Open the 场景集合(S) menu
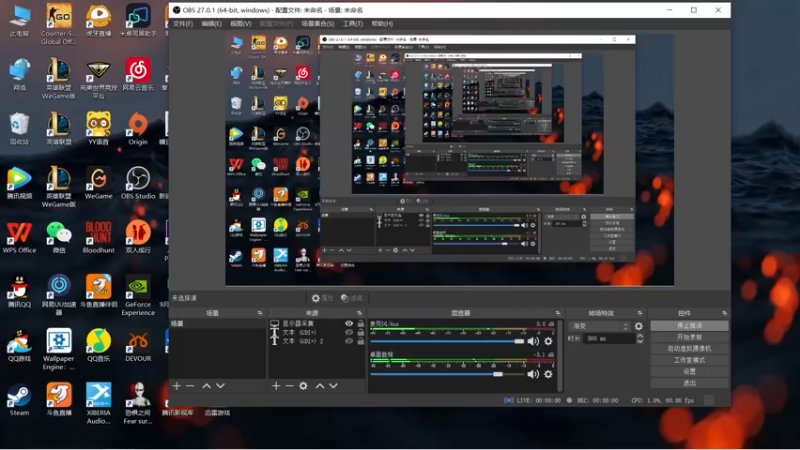 pyautogui.click(x=317, y=24)
